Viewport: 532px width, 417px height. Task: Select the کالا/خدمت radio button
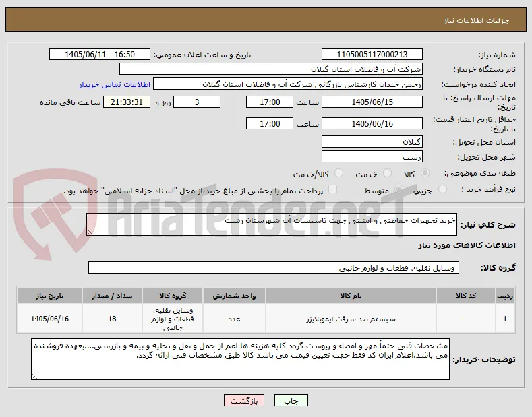coord(338,173)
